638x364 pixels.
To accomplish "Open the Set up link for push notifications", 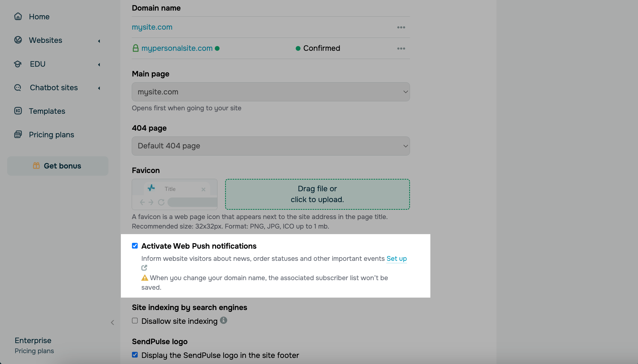I will point(397,258).
